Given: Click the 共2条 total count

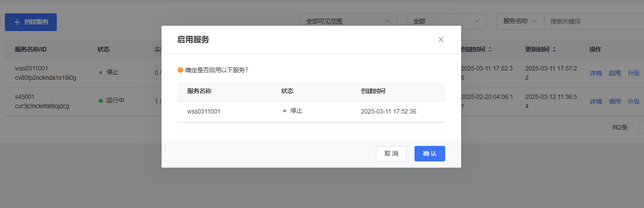Looking at the screenshot, I should click(x=620, y=127).
